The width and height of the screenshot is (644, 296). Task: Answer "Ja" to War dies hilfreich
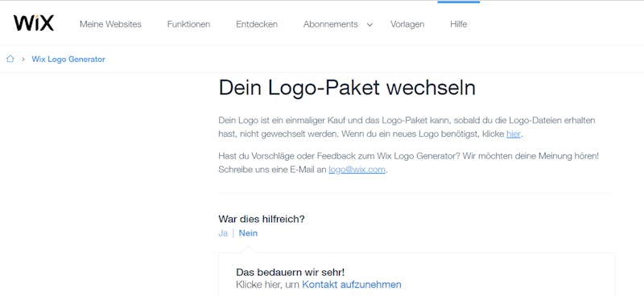pyautogui.click(x=223, y=233)
